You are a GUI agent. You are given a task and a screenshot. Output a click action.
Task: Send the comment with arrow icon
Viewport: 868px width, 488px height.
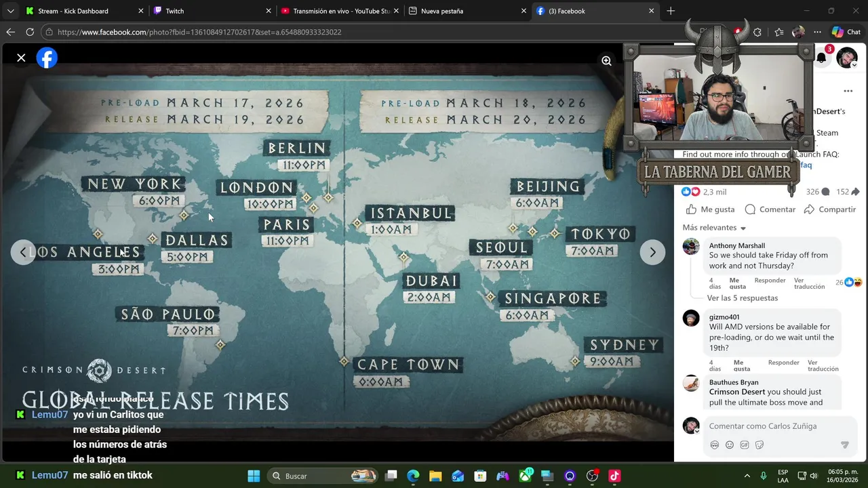tap(844, 445)
